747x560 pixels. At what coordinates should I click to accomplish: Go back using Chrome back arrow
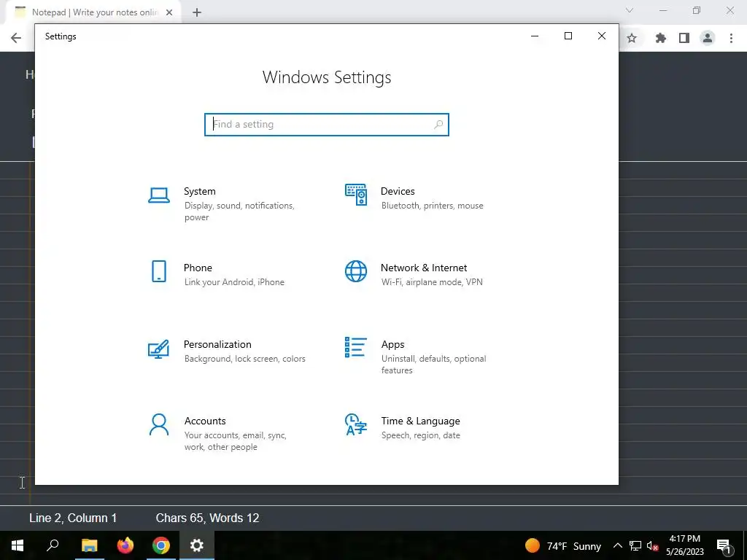tap(16, 38)
